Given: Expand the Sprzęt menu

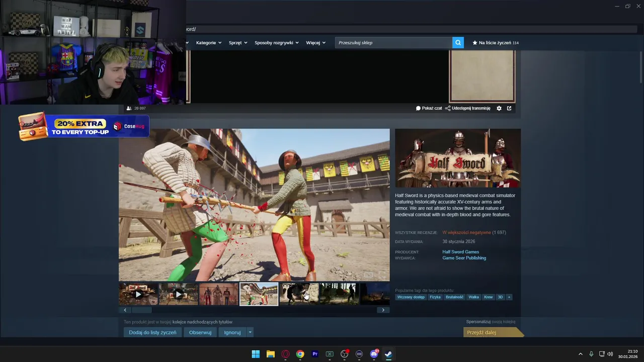Looking at the screenshot, I should [x=238, y=43].
